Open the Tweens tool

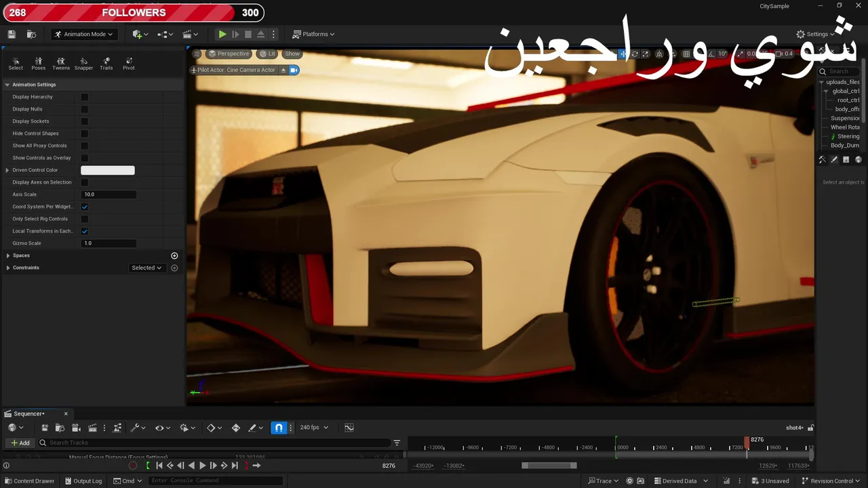coord(61,64)
